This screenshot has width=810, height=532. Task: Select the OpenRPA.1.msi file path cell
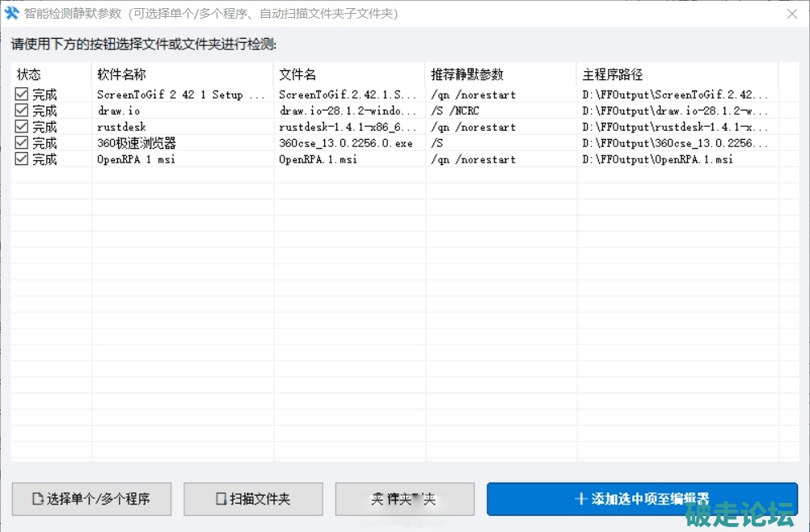(x=657, y=159)
